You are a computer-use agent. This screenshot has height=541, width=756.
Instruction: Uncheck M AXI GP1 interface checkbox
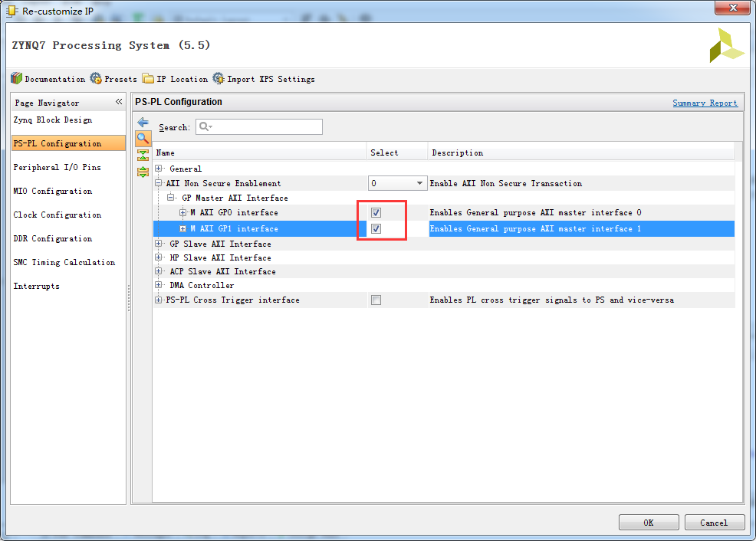coord(376,229)
